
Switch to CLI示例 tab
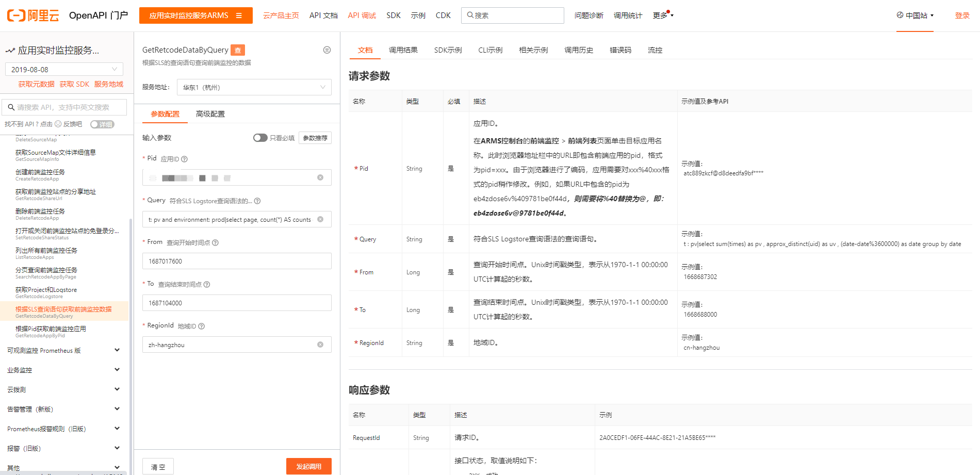pos(491,50)
